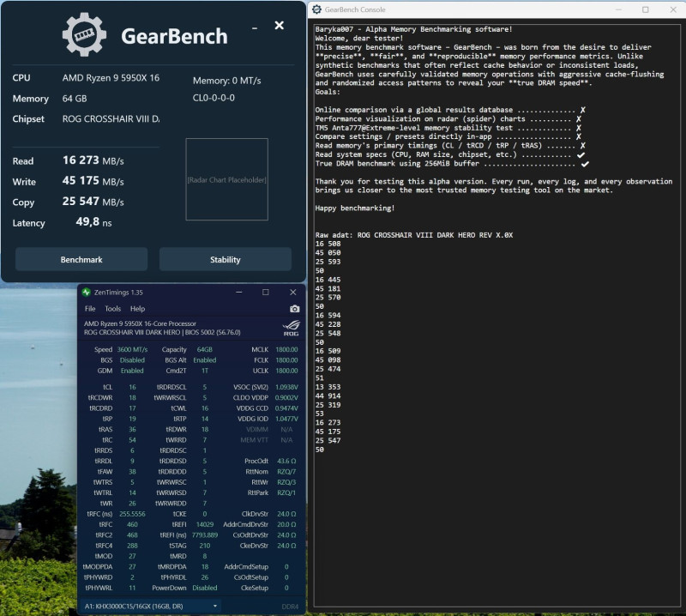Click the ZenTimings BIOS 5002 board line
Viewport: 686px width, 616px height.
point(162,332)
